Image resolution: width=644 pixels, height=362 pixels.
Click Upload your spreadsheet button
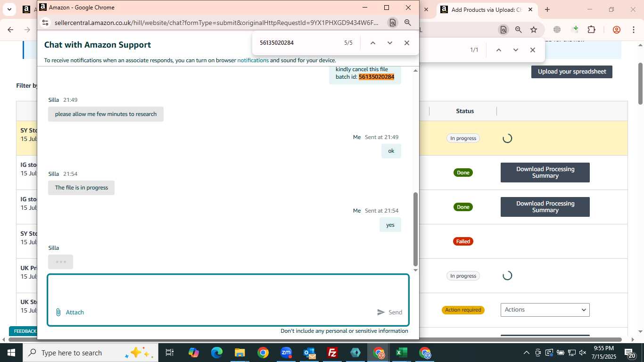click(x=572, y=72)
